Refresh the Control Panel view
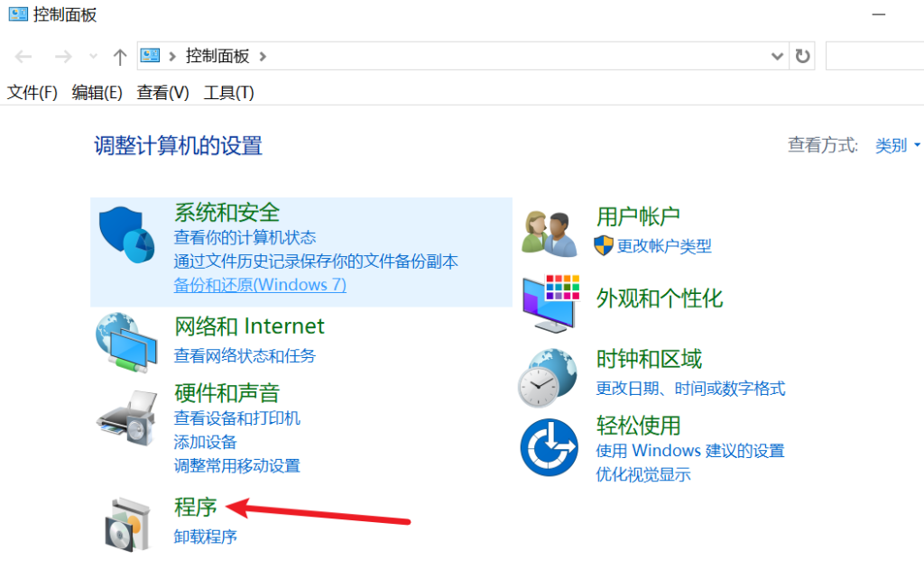Screen dimensions: 924x587 (x=802, y=56)
